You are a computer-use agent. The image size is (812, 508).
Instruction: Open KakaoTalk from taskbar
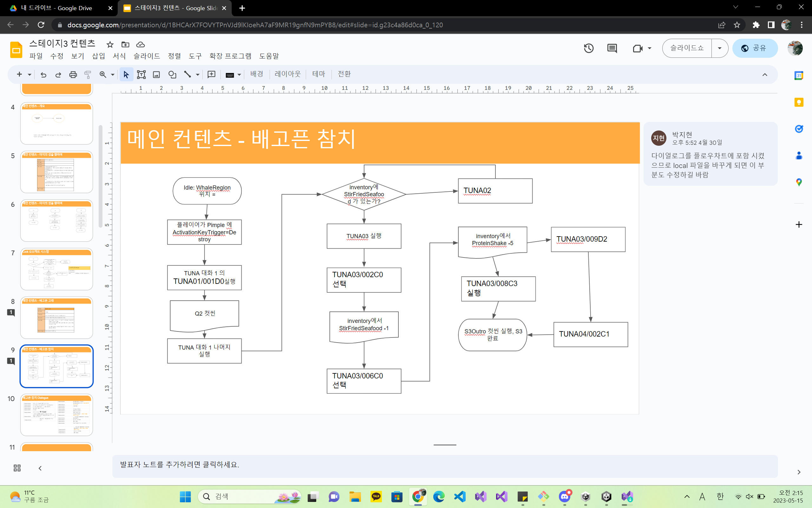tap(376, 497)
